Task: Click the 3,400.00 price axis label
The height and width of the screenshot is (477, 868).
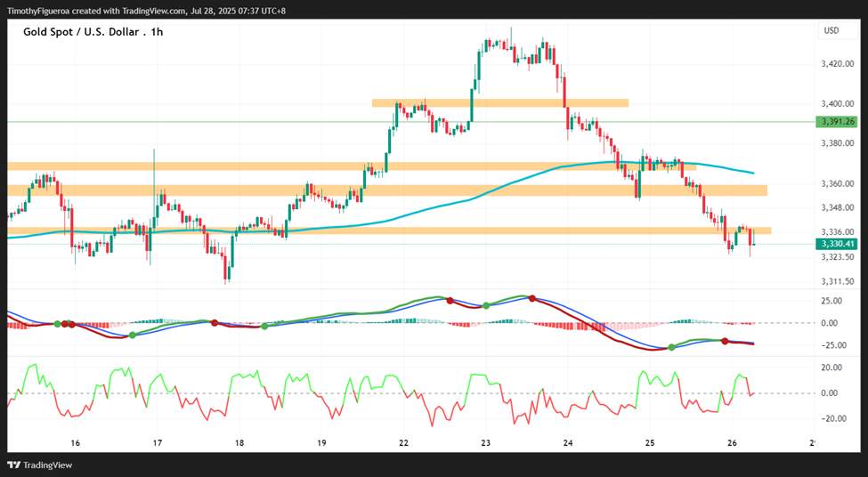Action: point(836,104)
